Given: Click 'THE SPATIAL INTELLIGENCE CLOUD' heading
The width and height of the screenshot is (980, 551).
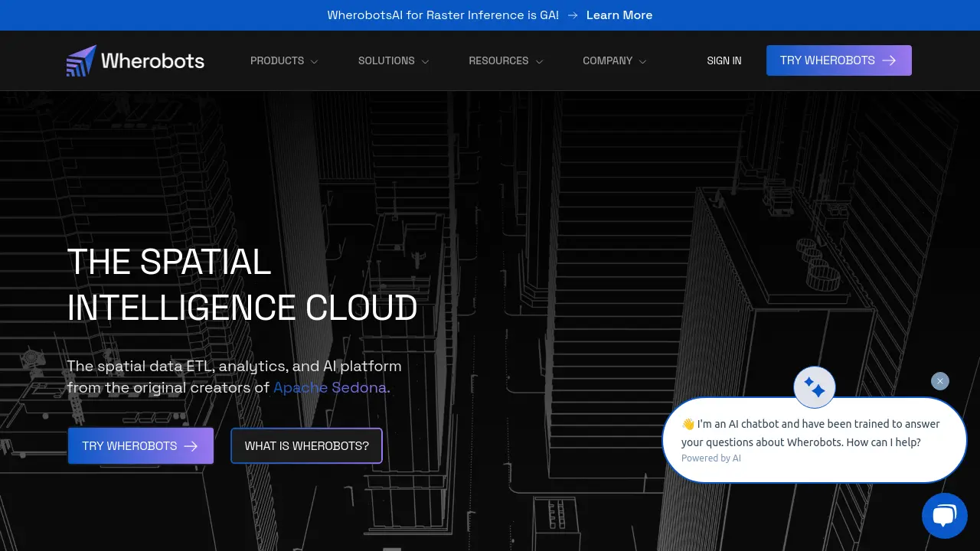Looking at the screenshot, I should [243, 285].
